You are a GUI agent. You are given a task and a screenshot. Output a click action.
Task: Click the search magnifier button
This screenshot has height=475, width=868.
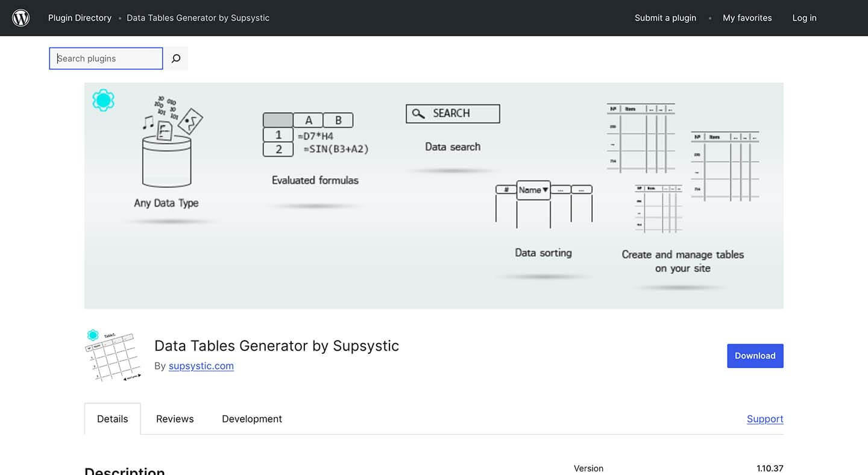[x=176, y=58]
